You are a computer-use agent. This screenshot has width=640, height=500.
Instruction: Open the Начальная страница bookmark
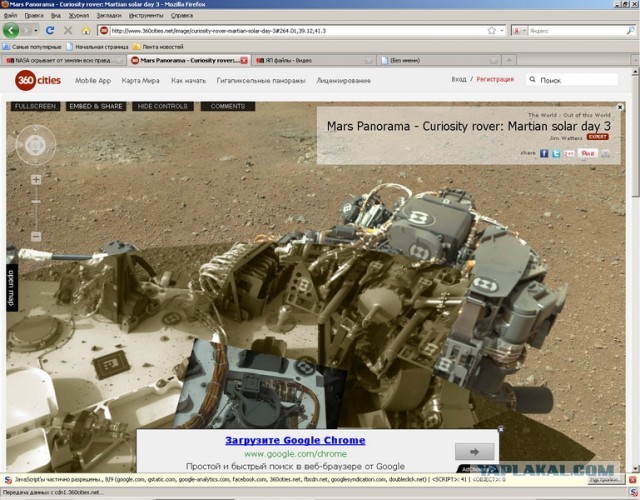(98, 47)
